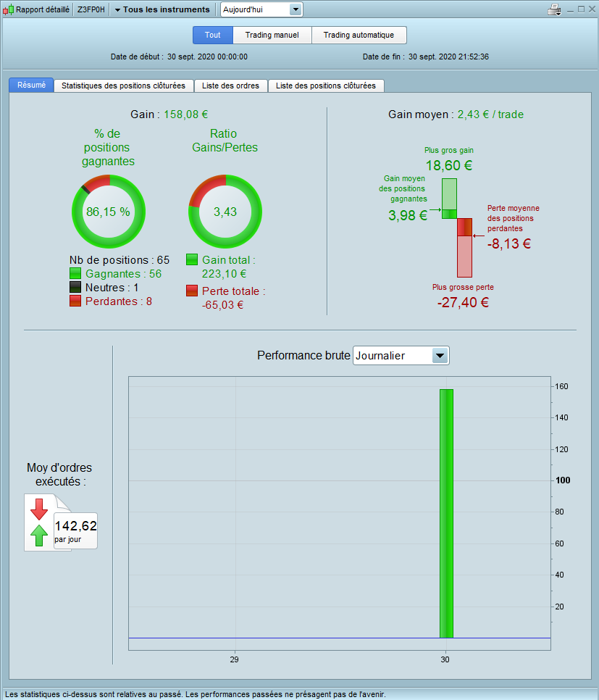Click the black Neutres legend square

pos(75,288)
